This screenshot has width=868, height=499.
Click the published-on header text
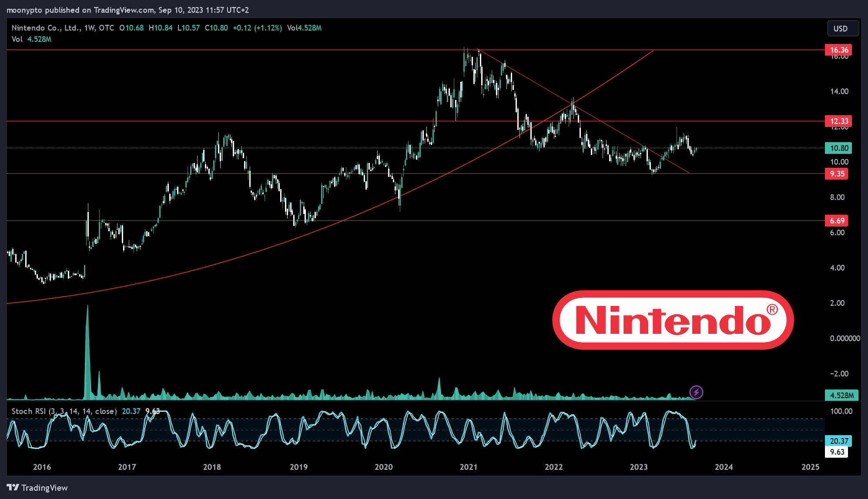tap(127, 10)
